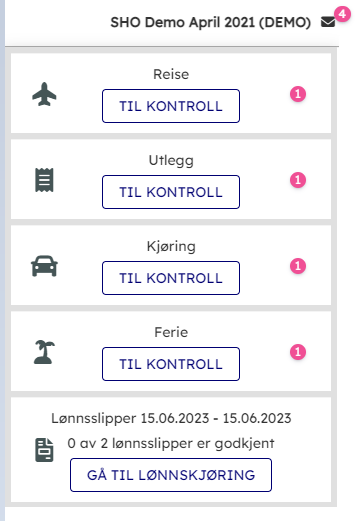Click the Reise notification badge
The width and height of the screenshot is (363, 521).
(298, 94)
